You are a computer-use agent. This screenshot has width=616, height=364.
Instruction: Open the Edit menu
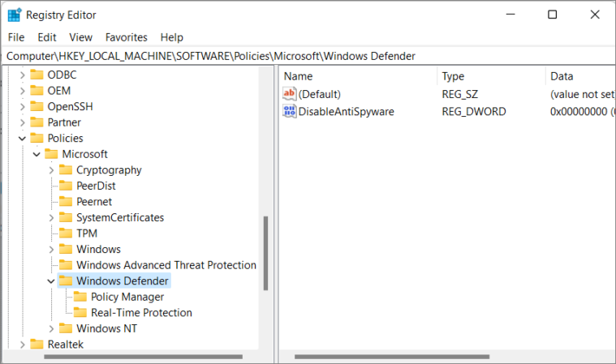coord(47,37)
